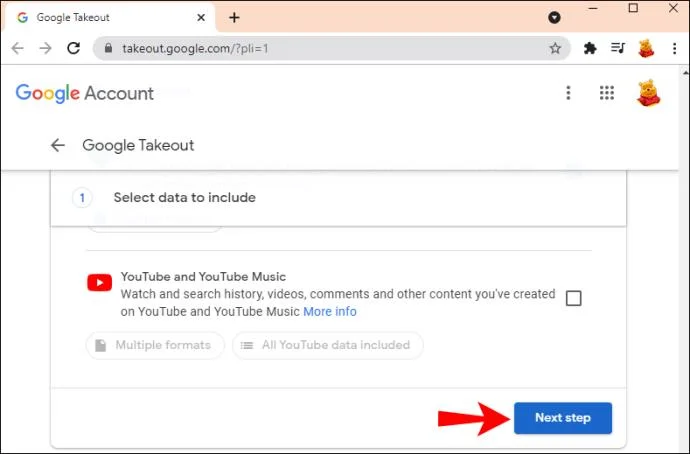Image resolution: width=690 pixels, height=454 pixels.
Task: Click the Google Account logo
Action: coord(84,93)
